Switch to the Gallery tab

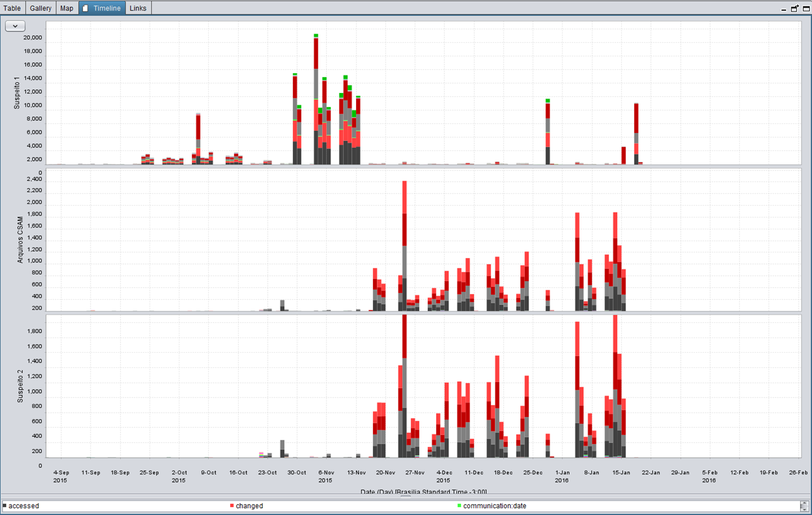coord(40,8)
